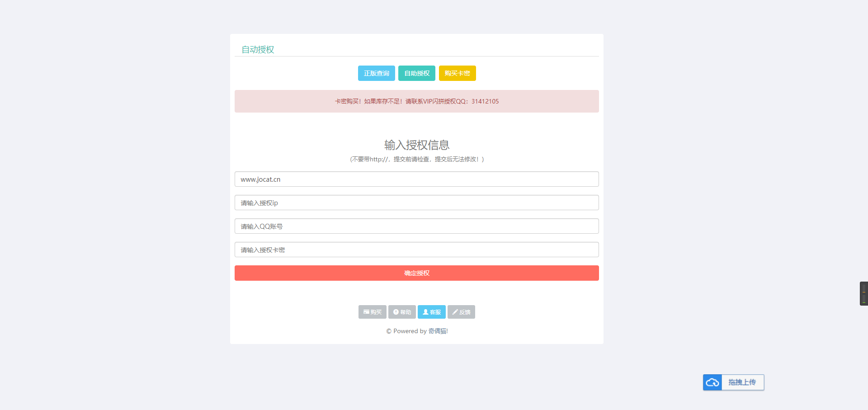Submit with the red 确定授权 button

click(x=416, y=273)
